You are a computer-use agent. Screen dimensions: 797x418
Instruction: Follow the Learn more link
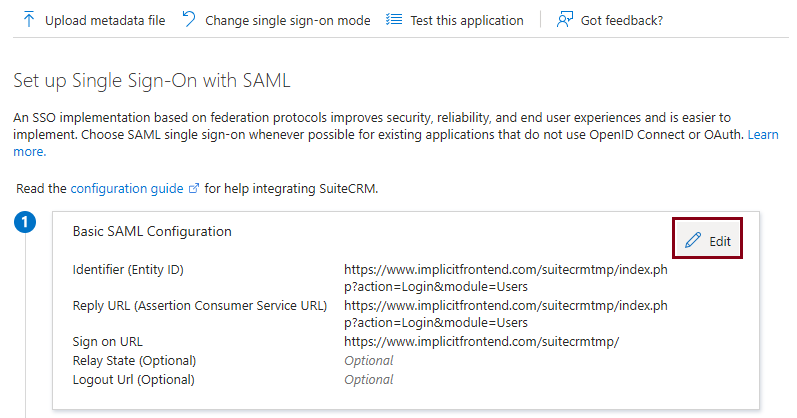click(762, 135)
